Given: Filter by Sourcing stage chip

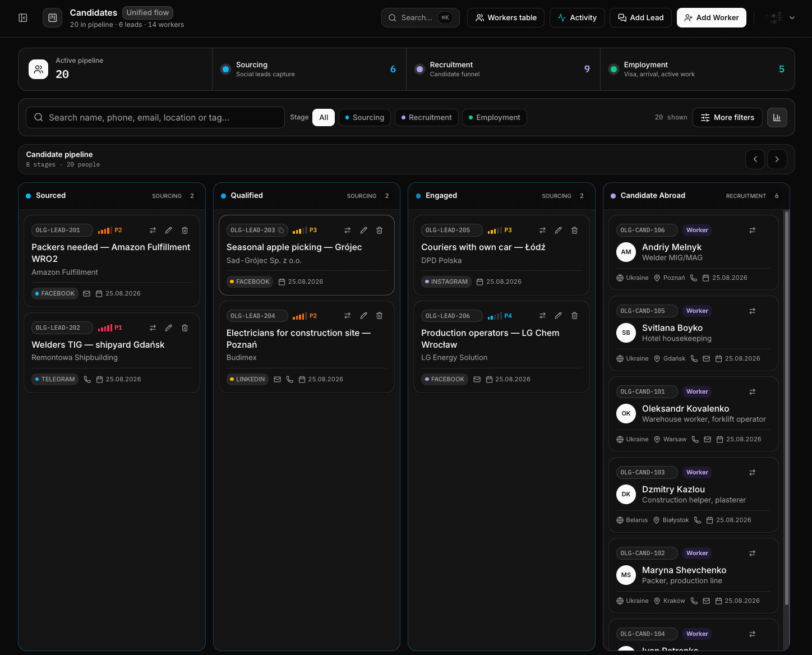Looking at the screenshot, I should click(365, 118).
